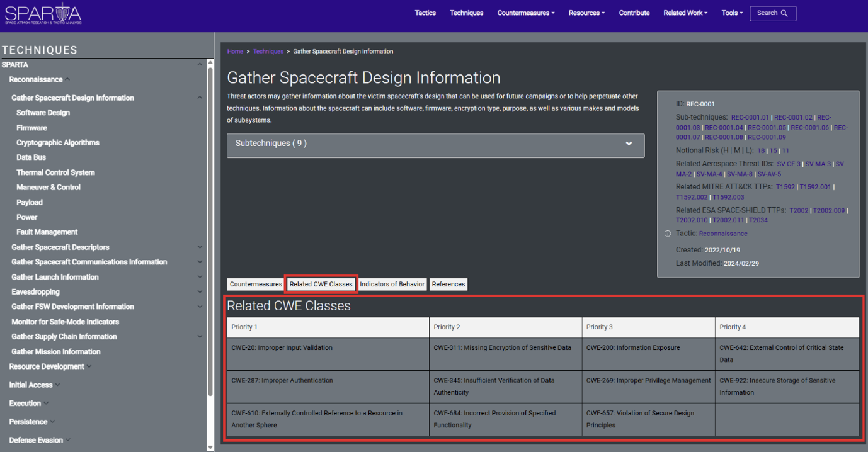Open the Tools dropdown menu
Image resolution: width=868 pixels, height=452 pixels.
click(732, 13)
